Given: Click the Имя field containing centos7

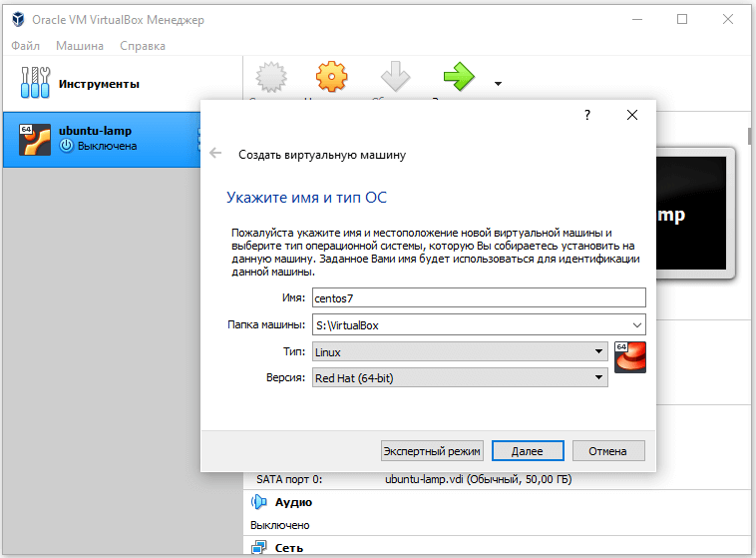Looking at the screenshot, I should click(478, 297).
